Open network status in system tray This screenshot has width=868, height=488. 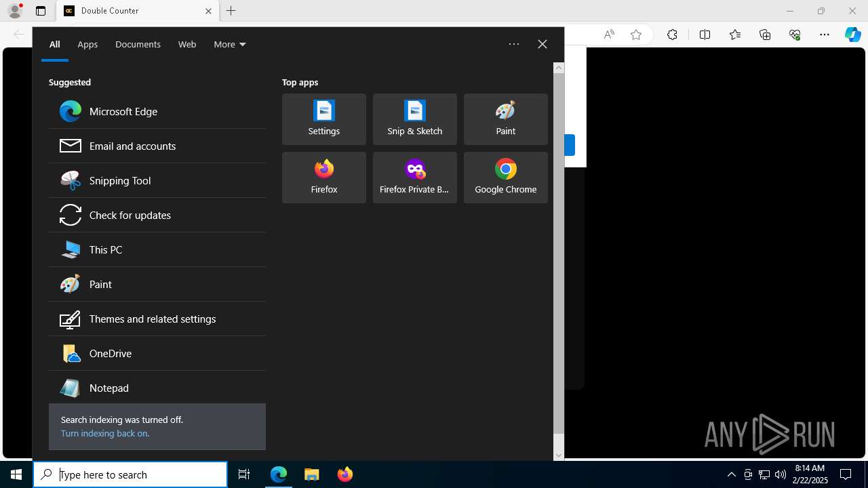click(764, 474)
